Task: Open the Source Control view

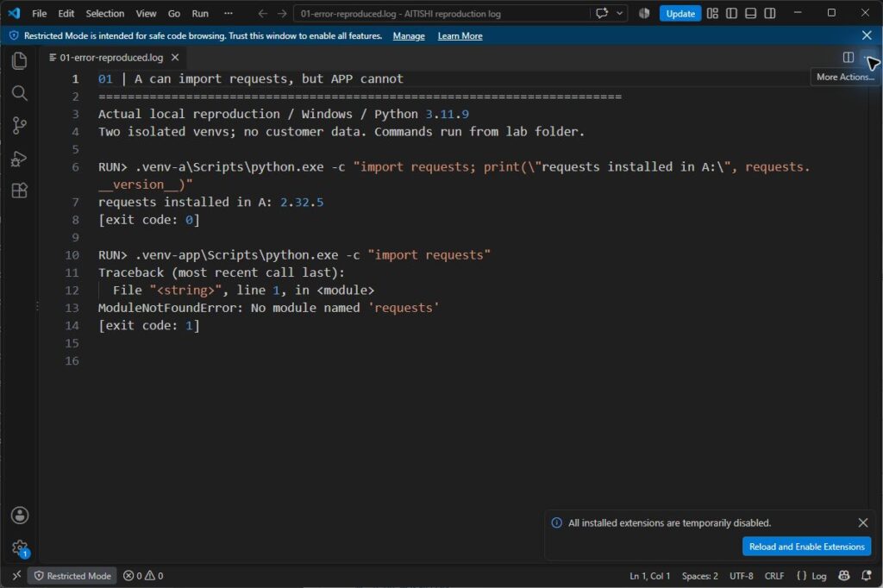Action: (x=20, y=125)
